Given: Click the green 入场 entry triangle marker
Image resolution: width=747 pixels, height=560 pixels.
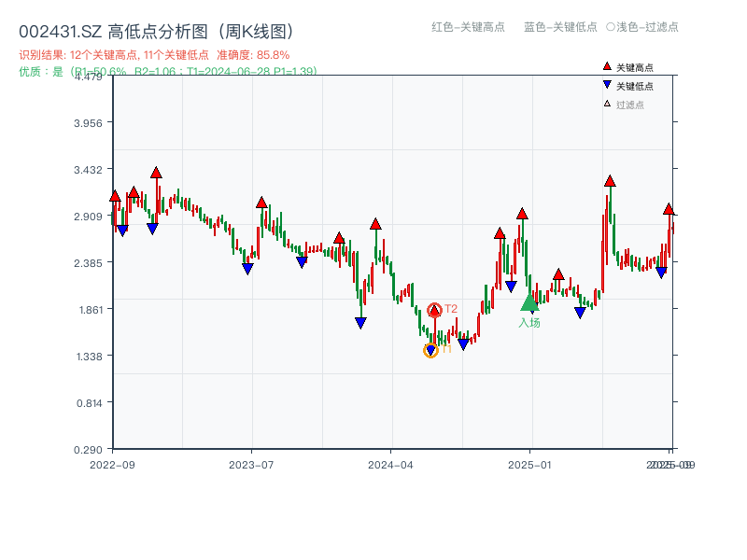Looking at the screenshot, I should pos(529,304).
